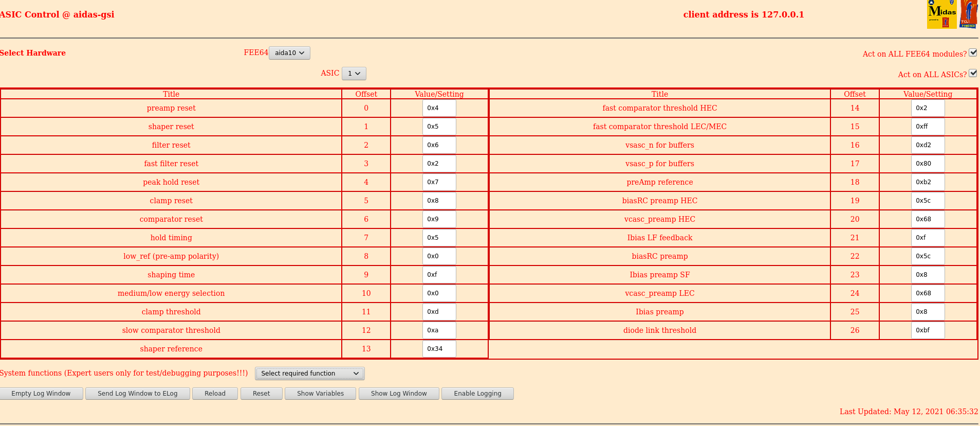Click the Ibias LF feedback value field
Viewport: 980px width, 426px height.
click(928, 238)
